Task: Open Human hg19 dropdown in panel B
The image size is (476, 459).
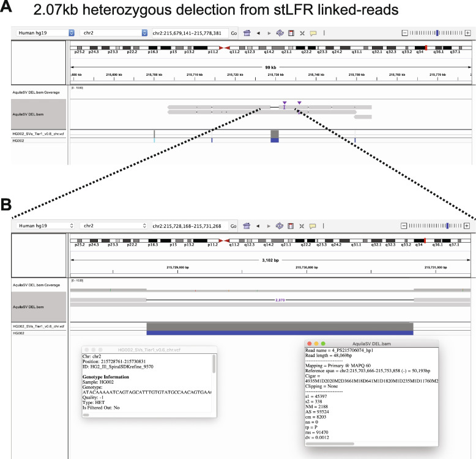Action: 45,226
